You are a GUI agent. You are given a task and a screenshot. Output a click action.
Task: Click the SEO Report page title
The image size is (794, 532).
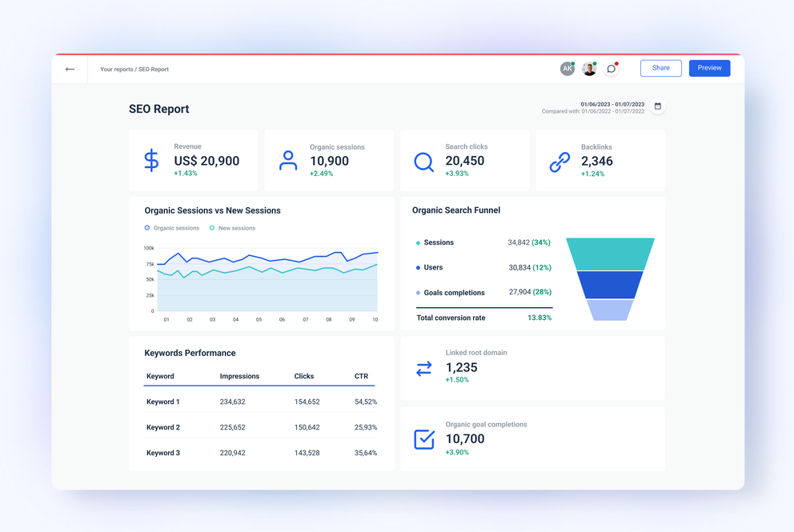(159, 109)
